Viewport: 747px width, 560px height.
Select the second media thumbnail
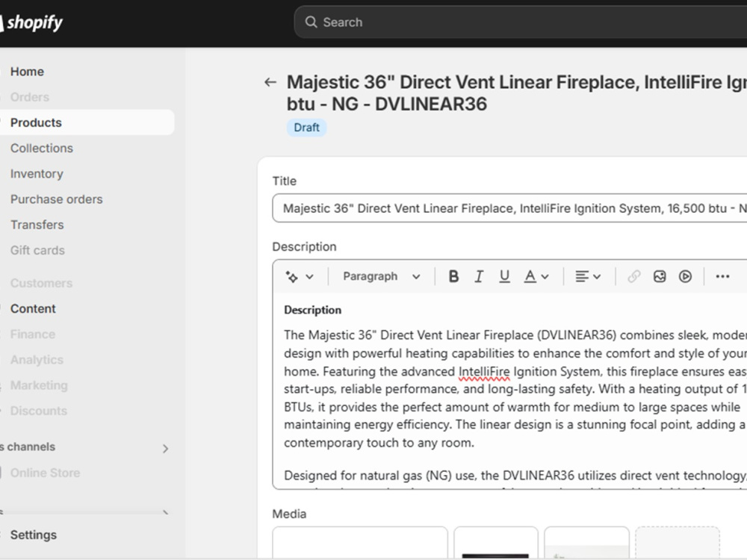pyautogui.click(x=495, y=543)
